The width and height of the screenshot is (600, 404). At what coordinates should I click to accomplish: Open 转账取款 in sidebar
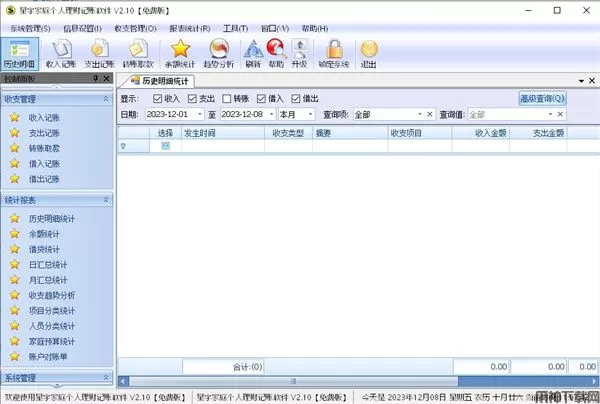pos(44,148)
